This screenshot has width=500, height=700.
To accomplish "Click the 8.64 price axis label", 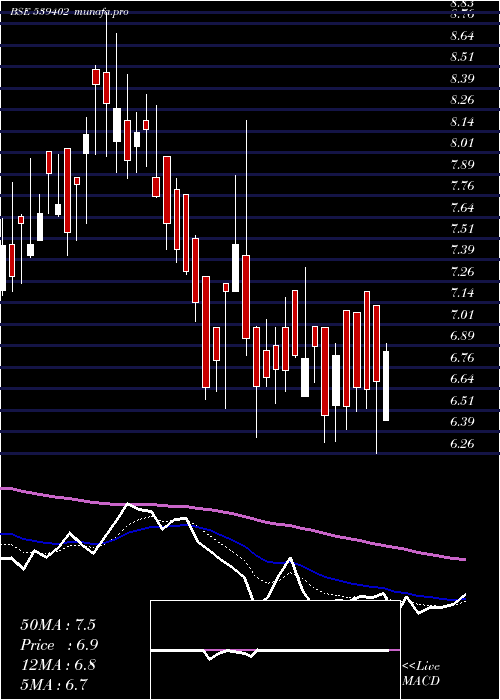I will pyautogui.click(x=462, y=35).
